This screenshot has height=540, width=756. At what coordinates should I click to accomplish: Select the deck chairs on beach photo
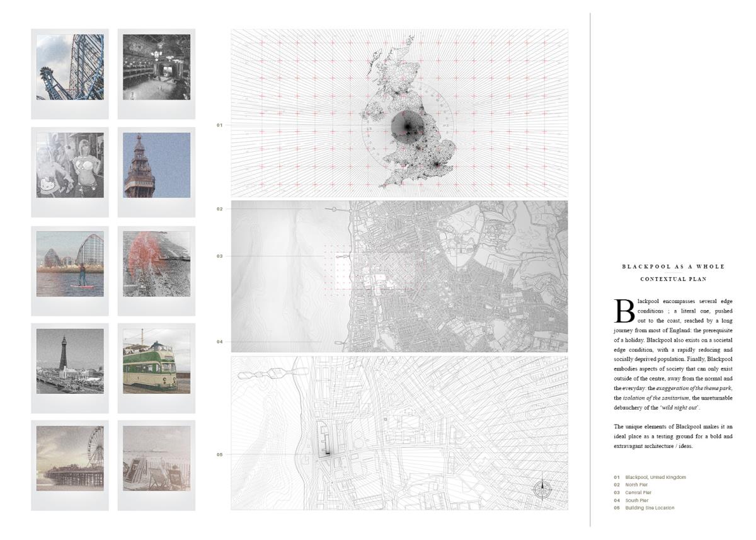(156, 458)
